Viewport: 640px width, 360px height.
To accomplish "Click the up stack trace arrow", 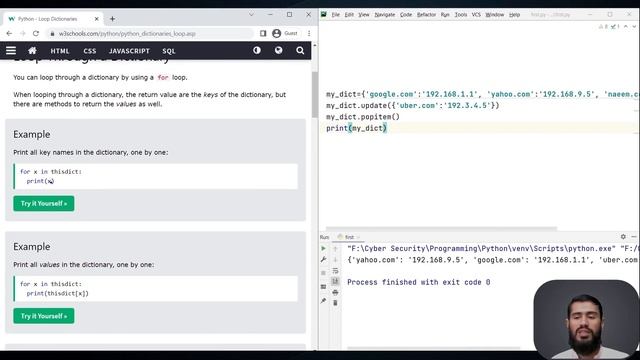I will pyautogui.click(x=335, y=248).
